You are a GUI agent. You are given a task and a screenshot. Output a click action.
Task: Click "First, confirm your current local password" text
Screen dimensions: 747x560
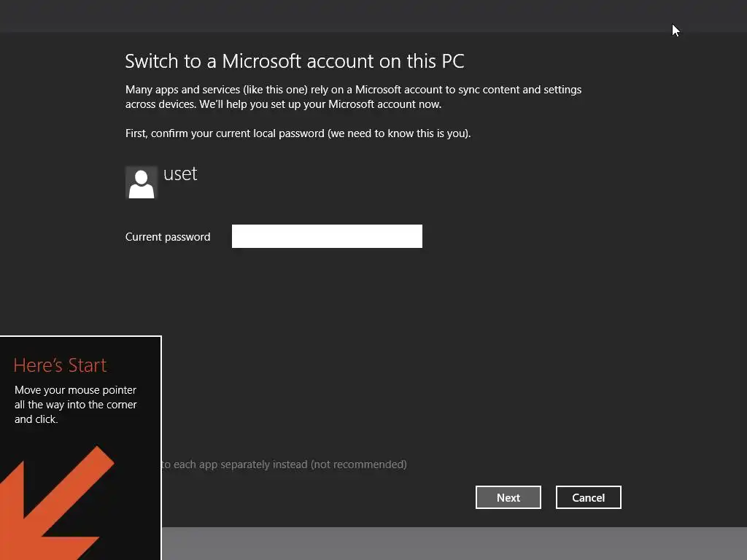pos(298,133)
